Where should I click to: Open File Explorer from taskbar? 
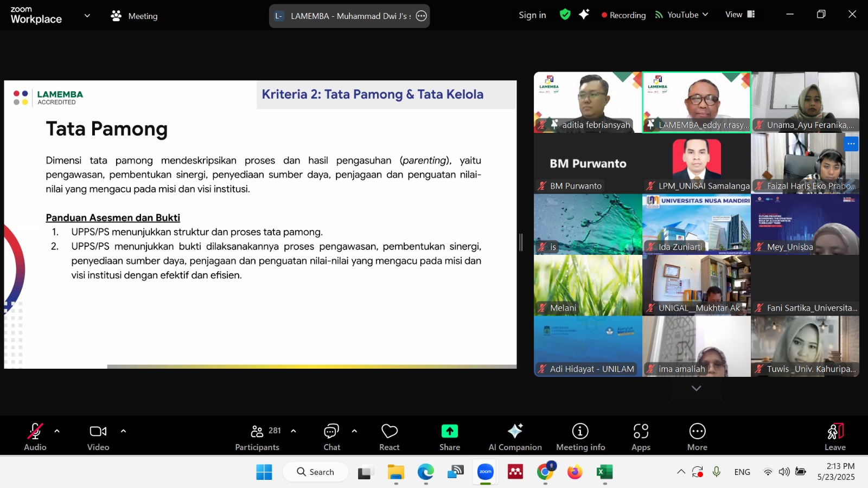[x=396, y=472]
